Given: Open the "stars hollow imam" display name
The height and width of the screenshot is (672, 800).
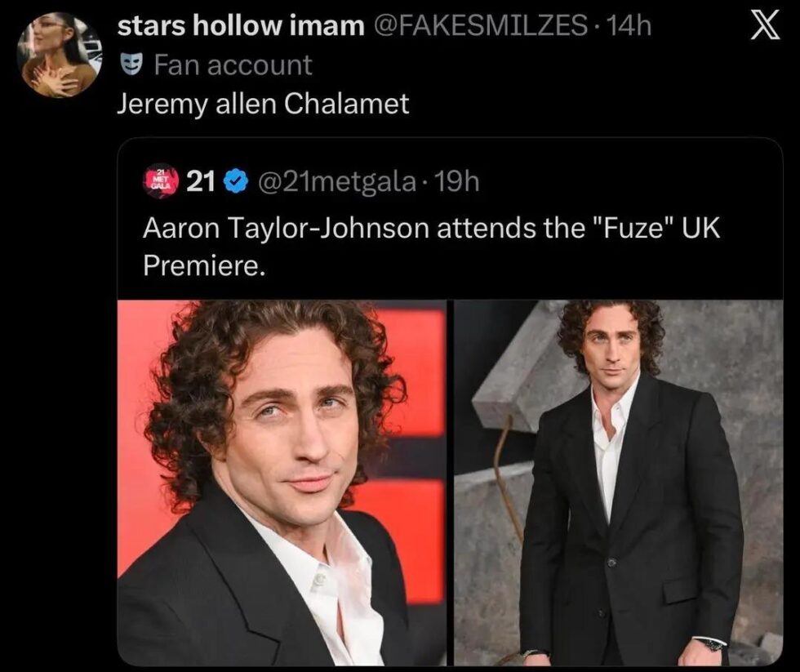Looking at the screenshot, I should tap(242, 27).
